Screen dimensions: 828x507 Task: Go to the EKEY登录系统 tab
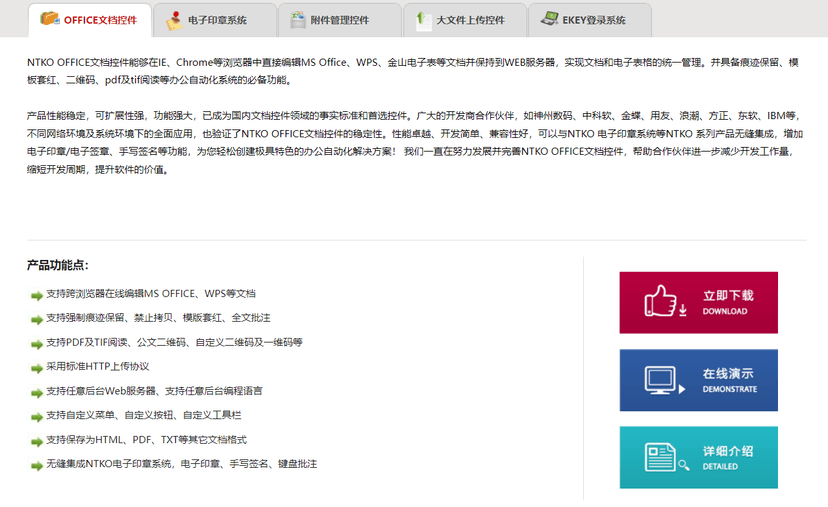click(x=596, y=20)
